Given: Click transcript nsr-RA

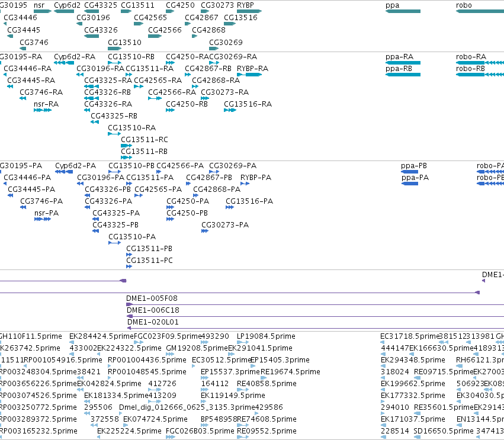Looking at the screenshot, I should coord(46,104).
